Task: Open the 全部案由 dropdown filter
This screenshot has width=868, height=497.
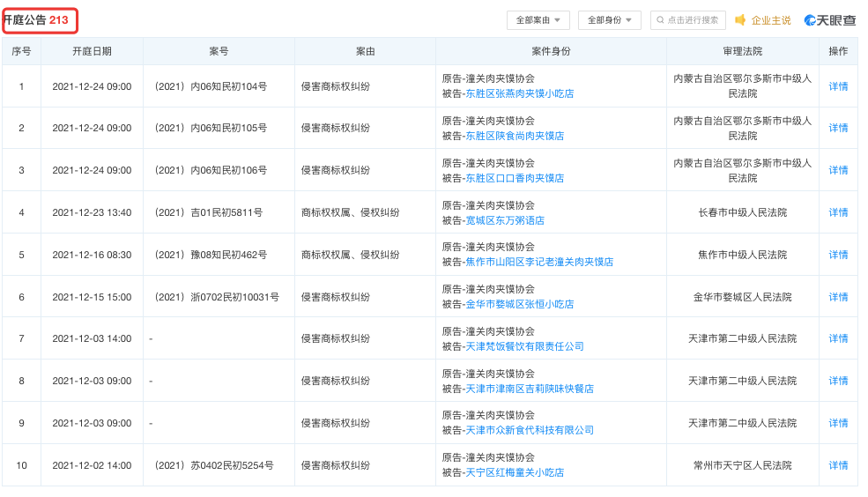Action: [538, 20]
